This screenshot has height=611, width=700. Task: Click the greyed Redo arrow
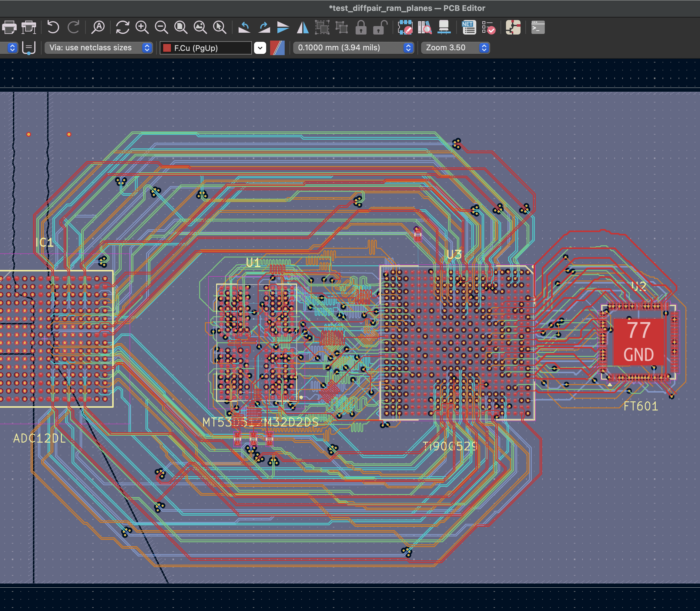pyautogui.click(x=73, y=27)
